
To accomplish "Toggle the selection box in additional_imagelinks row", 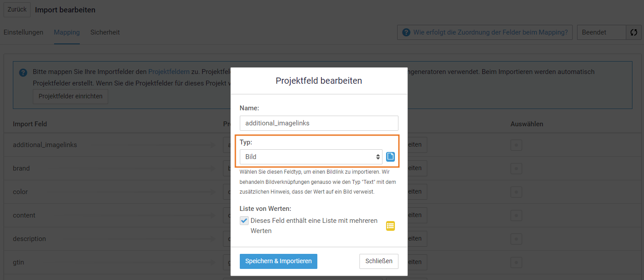I will click(x=516, y=145).
